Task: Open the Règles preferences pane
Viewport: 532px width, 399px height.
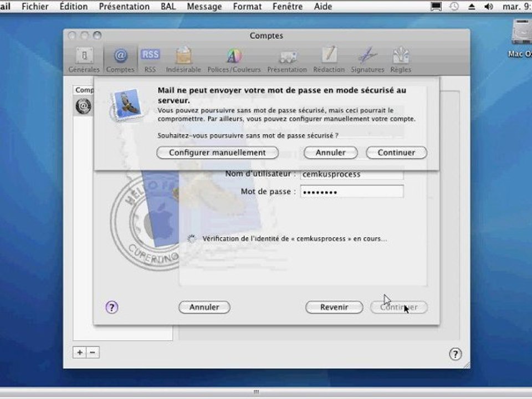Action: (x=401, y=60)
